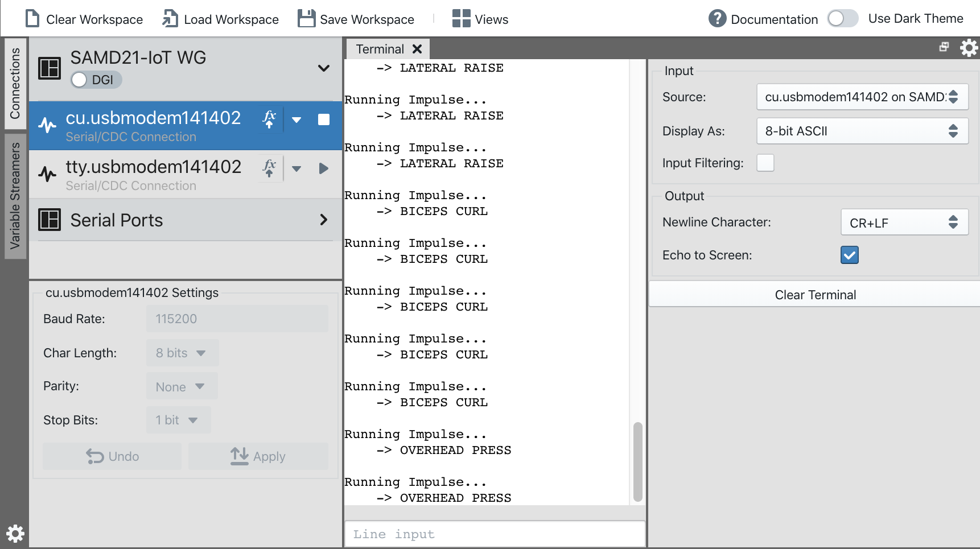The width and height of the screenshot is (980, 549).
Task: Click the terminal Line input field
Action: pyautogui.click(x=495, y=534)
